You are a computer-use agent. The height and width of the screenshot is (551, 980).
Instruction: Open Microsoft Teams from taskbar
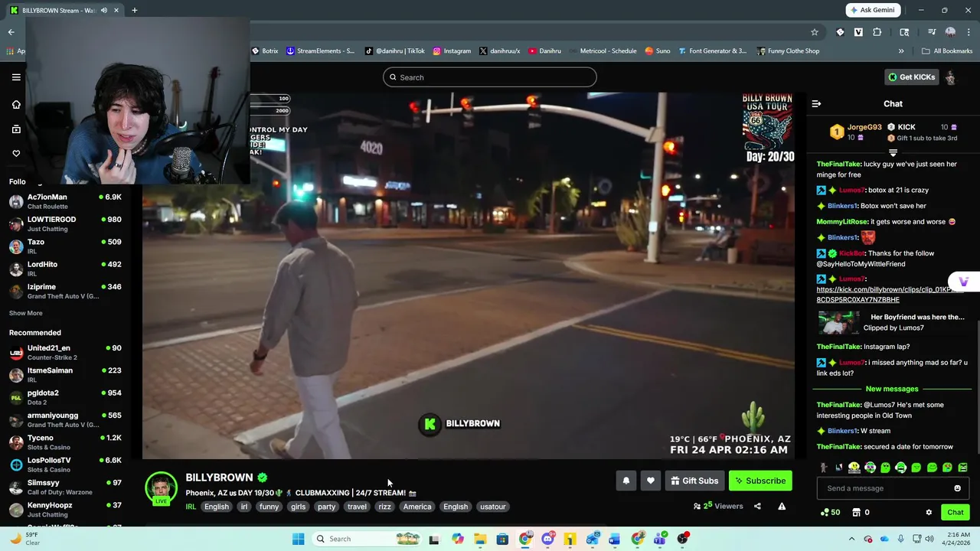[x=659, y=539]
